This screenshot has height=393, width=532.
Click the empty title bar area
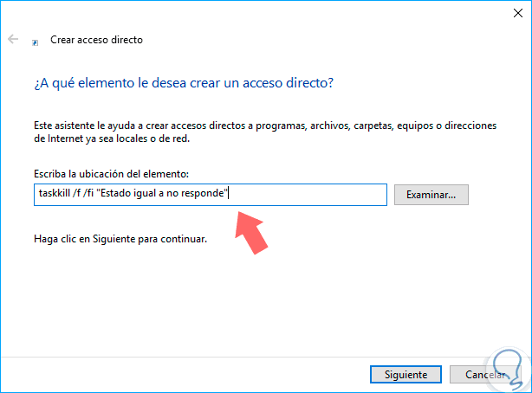(x=260, y=12)
